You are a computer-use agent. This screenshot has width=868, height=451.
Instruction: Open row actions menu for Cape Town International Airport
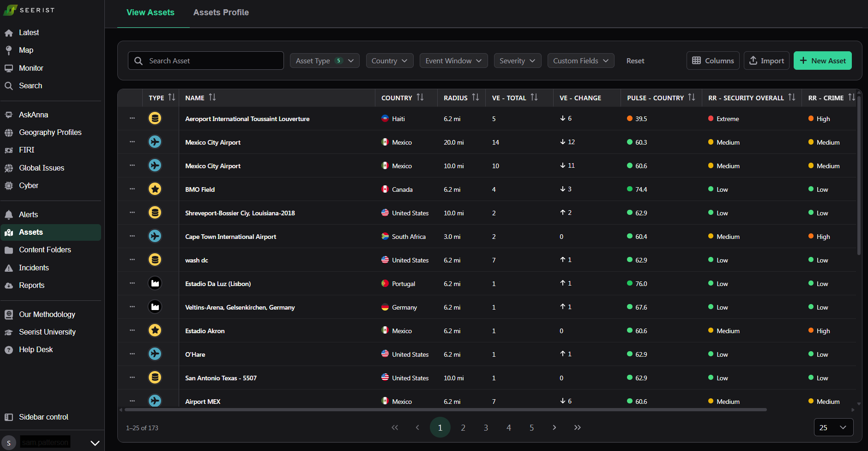pyautogui.click(x=133, y=236)
